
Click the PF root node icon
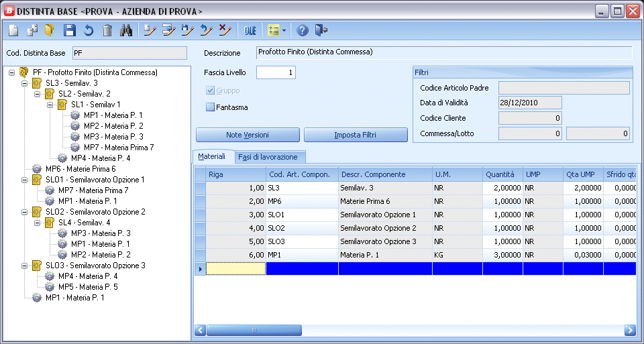(x=24, y=72)
